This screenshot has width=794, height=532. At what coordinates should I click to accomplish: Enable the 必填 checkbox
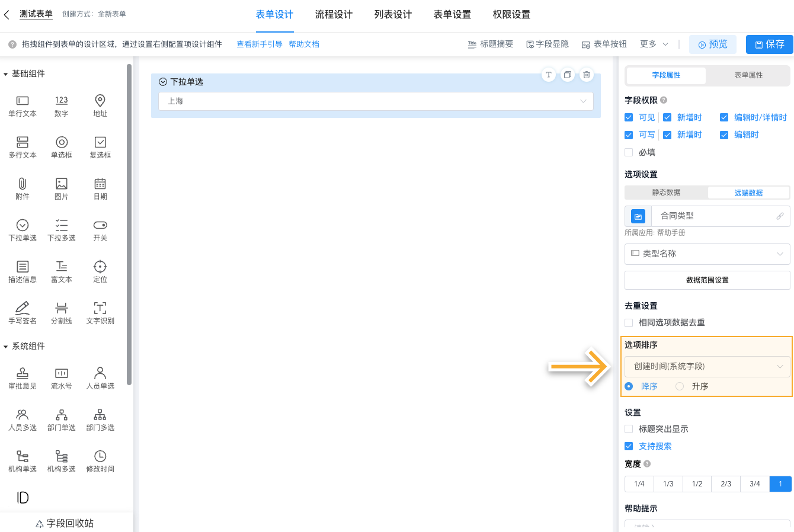coord(629,152)
